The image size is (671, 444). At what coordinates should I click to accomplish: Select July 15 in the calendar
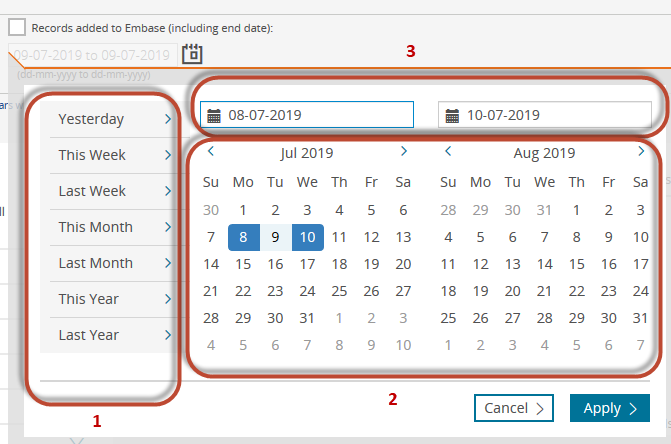[x=243, y=264]
